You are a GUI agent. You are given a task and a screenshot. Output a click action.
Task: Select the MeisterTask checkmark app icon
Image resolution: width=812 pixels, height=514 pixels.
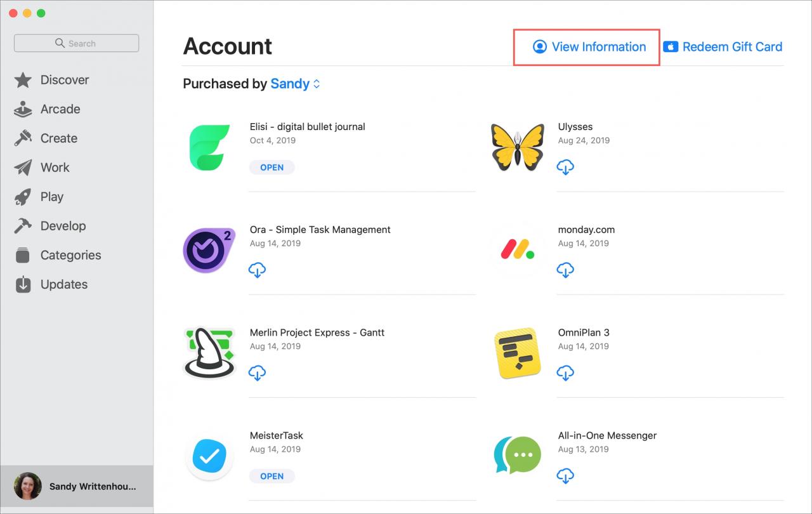(209, 456)
